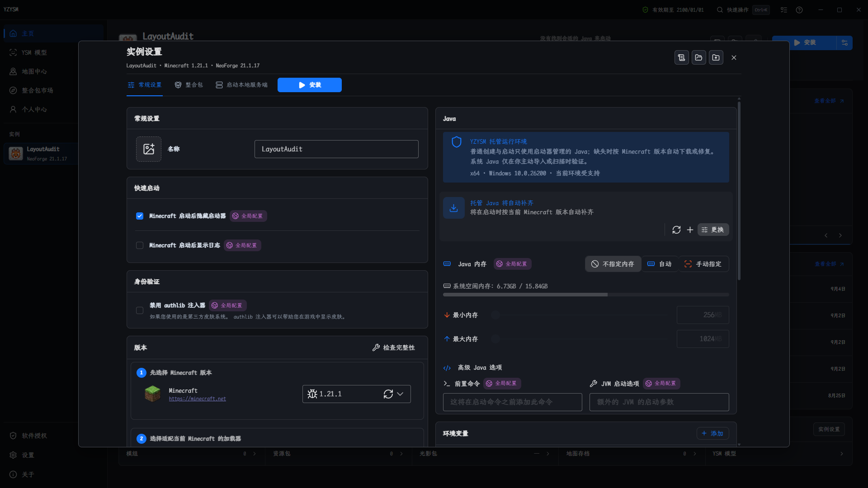Click the blue 安装 button in dialog

tap(310, 85)
